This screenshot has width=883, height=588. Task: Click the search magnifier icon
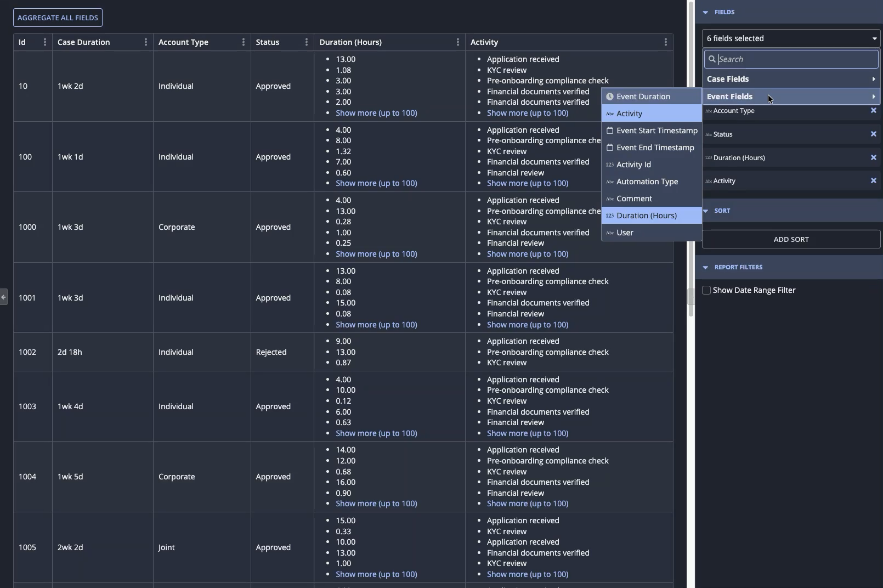click(712, 59)
